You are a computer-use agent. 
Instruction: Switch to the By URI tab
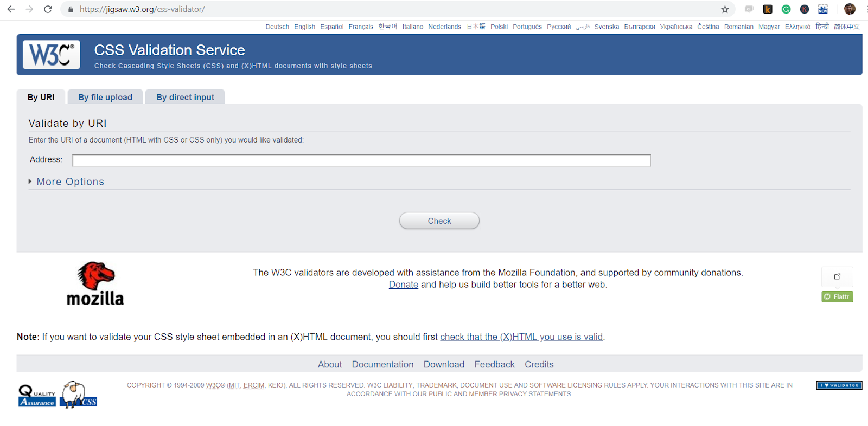(41, 98)
